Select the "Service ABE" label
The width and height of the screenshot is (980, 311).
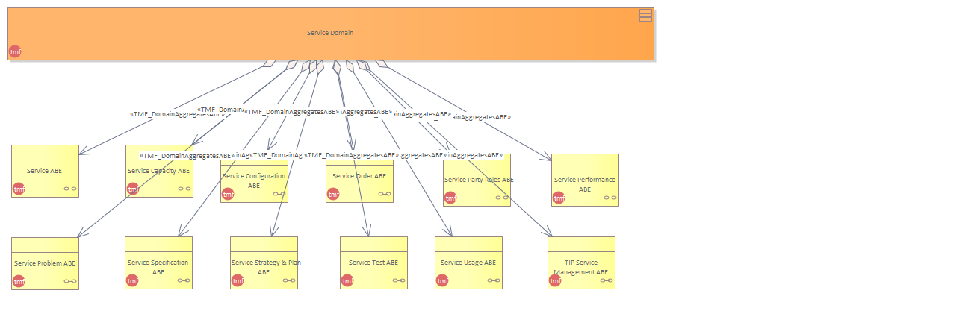click(x=45, y=171)
